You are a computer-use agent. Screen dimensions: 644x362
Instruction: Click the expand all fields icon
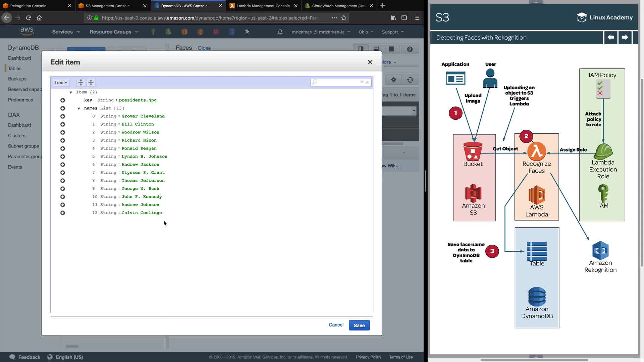(80, 82)
